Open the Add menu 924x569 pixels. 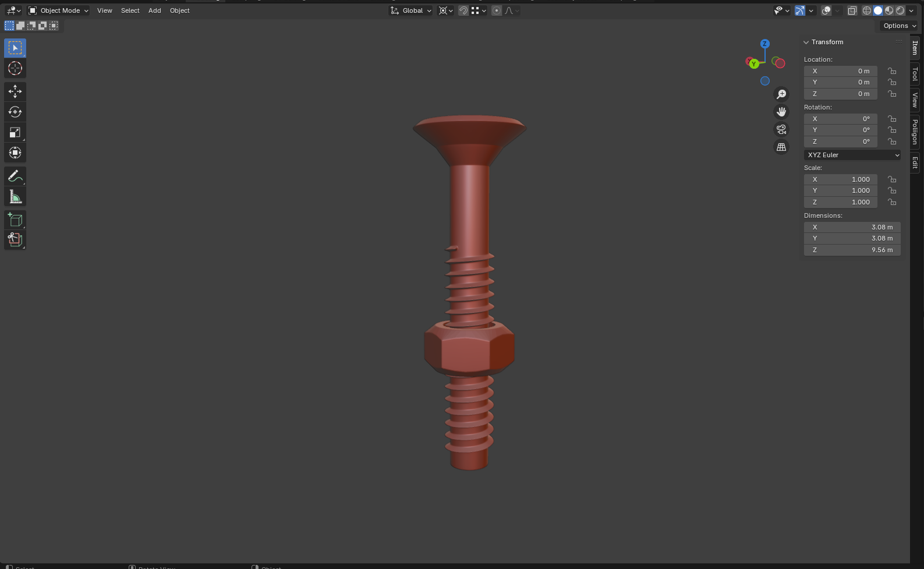click(154, 10)
